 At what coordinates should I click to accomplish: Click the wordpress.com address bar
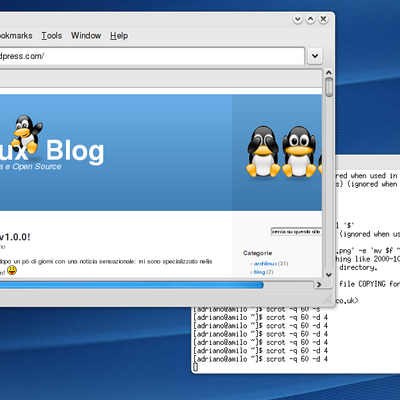(152, 56)
